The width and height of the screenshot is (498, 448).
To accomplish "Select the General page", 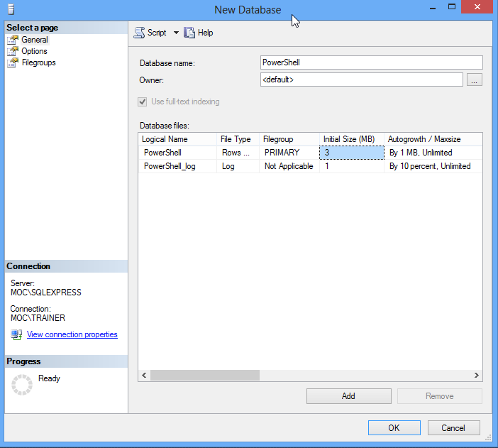I will pyautogui.click(x=34, y=40).
